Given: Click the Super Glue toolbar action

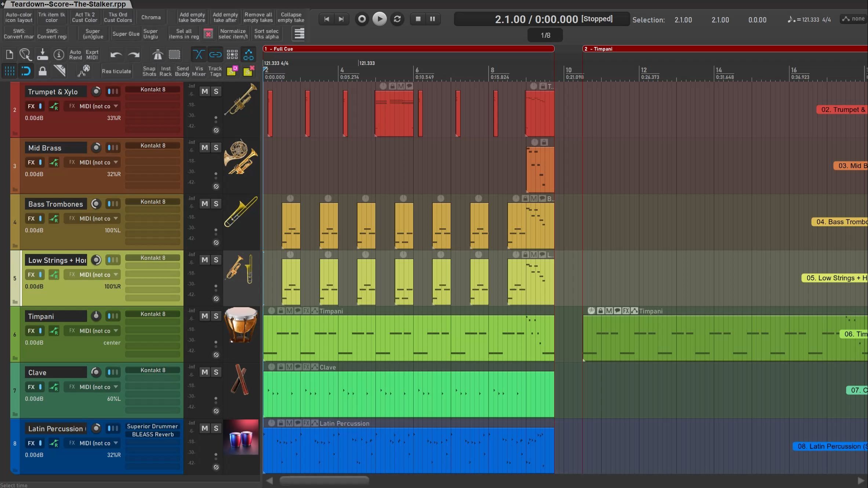Looking at the screenshot, I should point(126,34).
